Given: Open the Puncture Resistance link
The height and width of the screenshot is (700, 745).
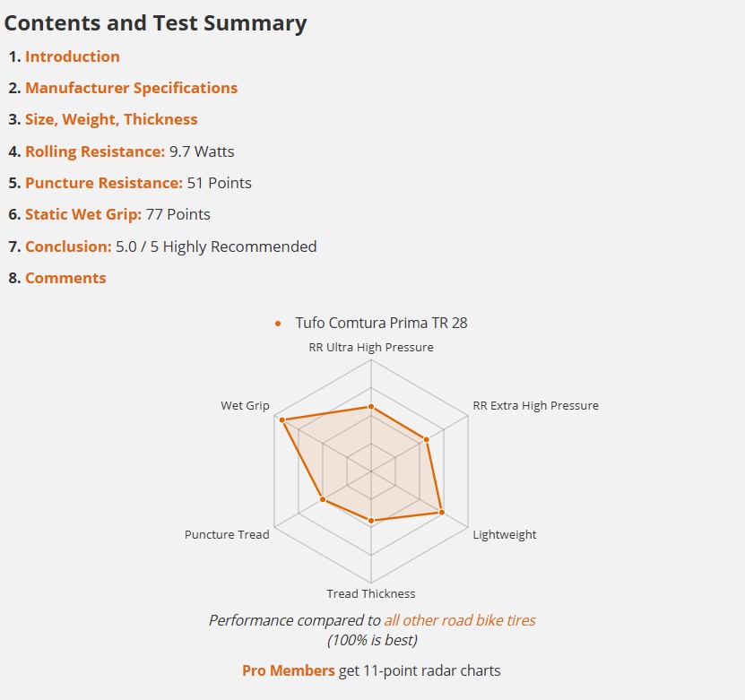Looking at the screenshot, I should coord(104,183).
